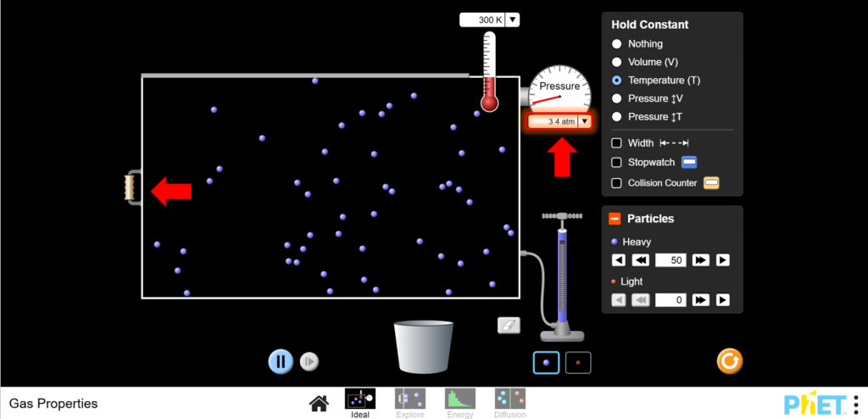This screenshot has height=419, width=868.
Task: Click the 3.4 atm pressure readout
Action: (x=554, y=121)
